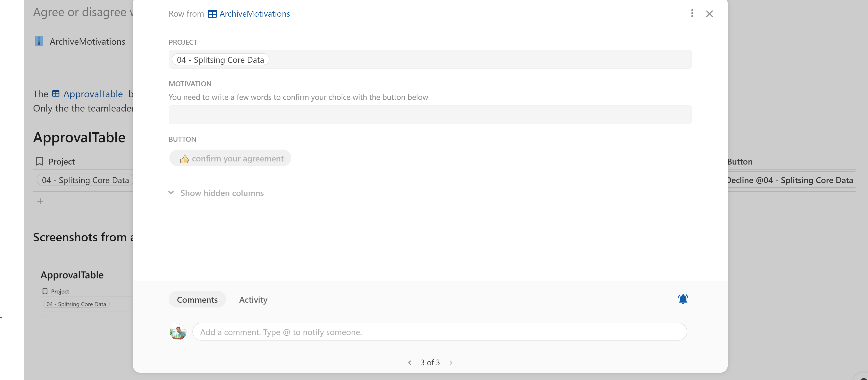The image size is (868, 380).
Task: Click the ArchiveMotivations table icon in header
Action: 212,14
